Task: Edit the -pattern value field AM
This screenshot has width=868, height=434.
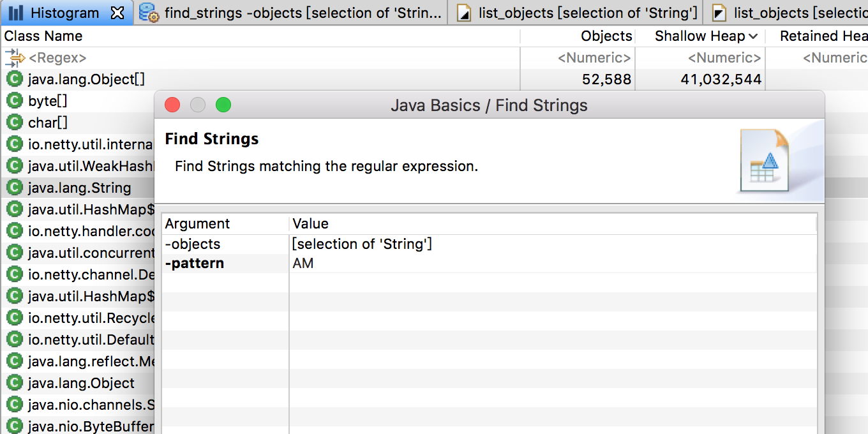Action: click(553, 263)
